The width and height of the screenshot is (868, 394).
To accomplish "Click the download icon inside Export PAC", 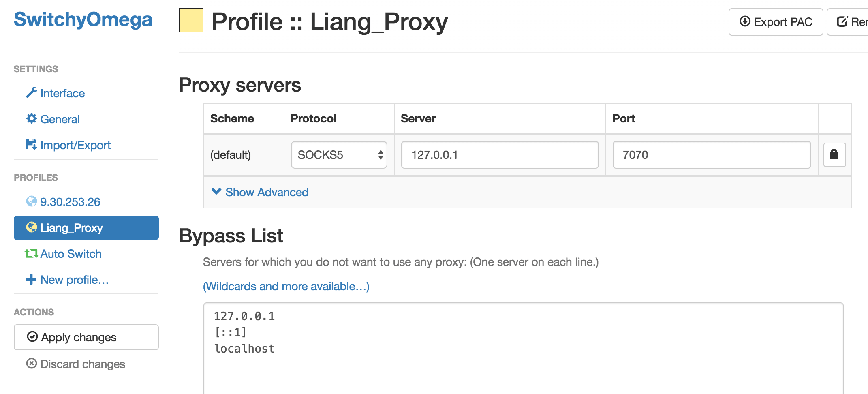I will (745, 22).
